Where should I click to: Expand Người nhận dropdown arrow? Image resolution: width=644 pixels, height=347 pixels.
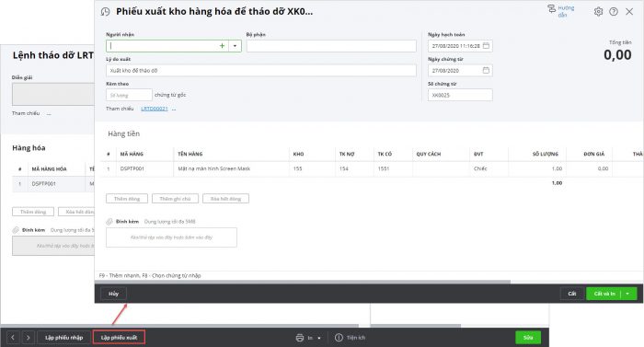(235, 46)
